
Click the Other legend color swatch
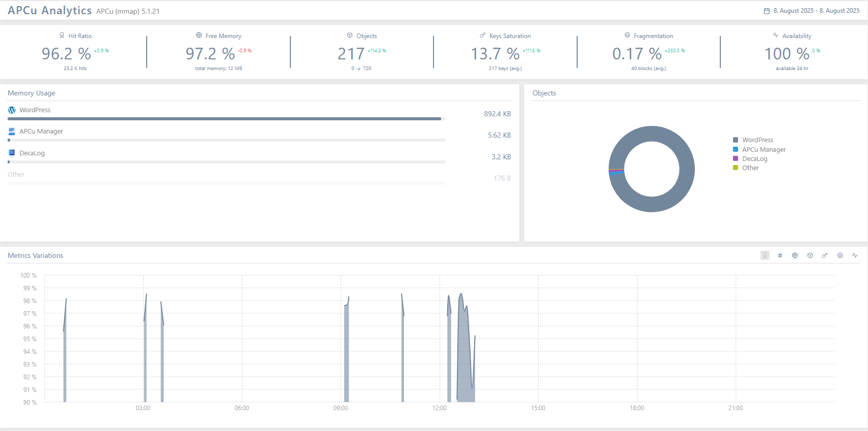coord(736,168)
